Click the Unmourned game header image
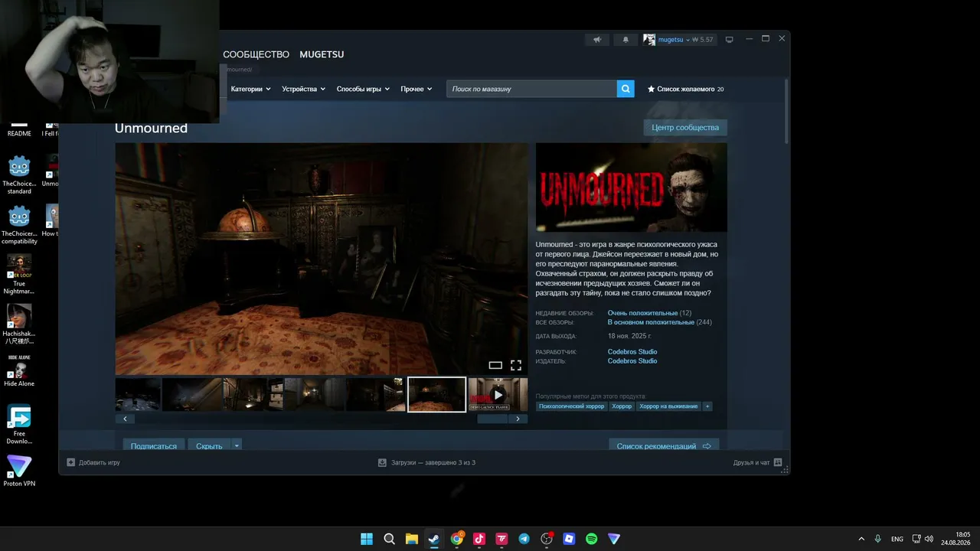 point(632,187)
